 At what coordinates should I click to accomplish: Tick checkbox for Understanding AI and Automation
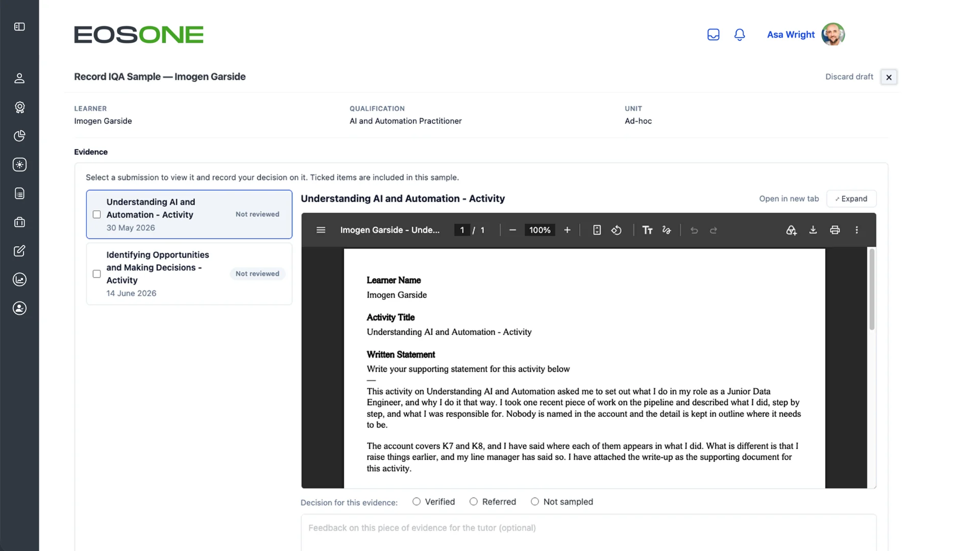96,214
